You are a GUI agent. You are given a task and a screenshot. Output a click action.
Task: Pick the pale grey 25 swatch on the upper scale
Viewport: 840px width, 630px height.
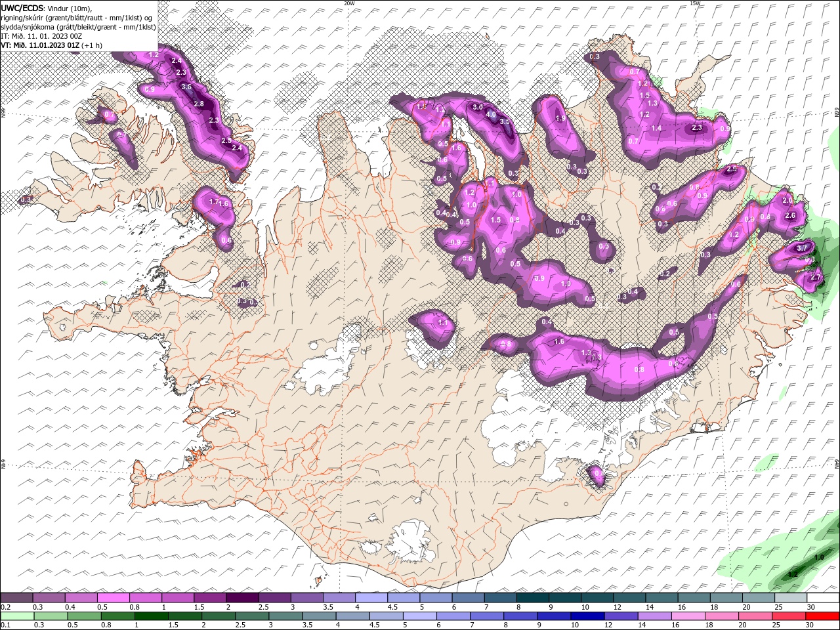point(790,598)
